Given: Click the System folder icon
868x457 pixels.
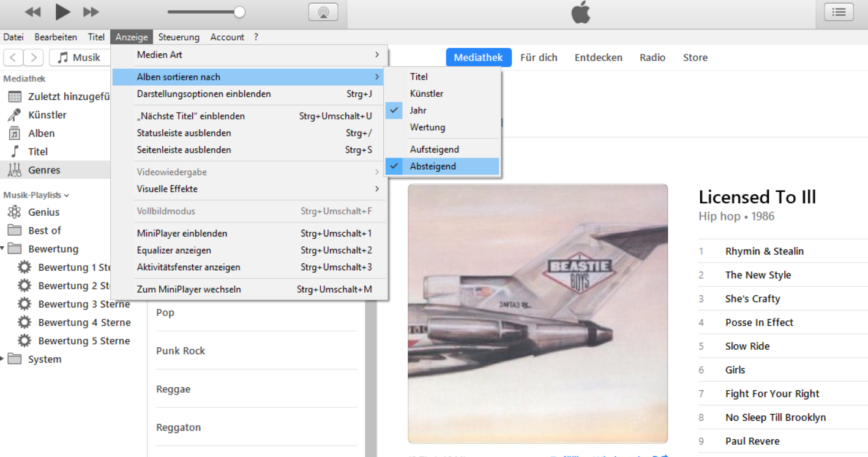Looking at the screenshot, I should point(15,359).
